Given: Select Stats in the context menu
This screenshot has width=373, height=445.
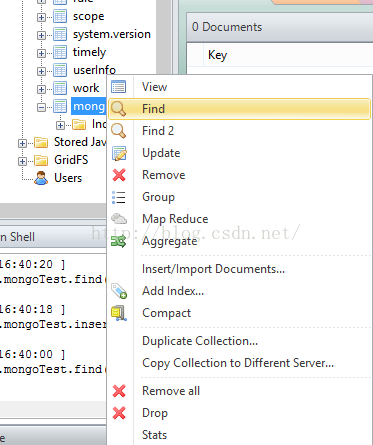Looking at the screenshot, I should 240,435.
